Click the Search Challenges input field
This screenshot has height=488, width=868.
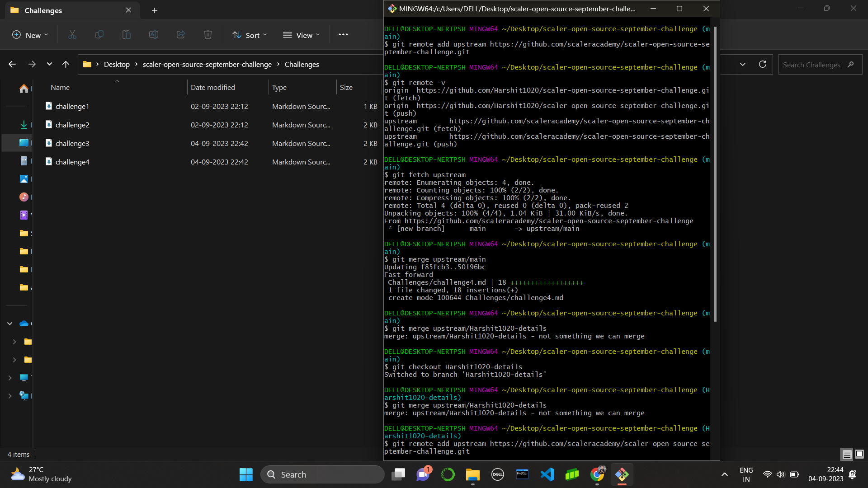811,65
